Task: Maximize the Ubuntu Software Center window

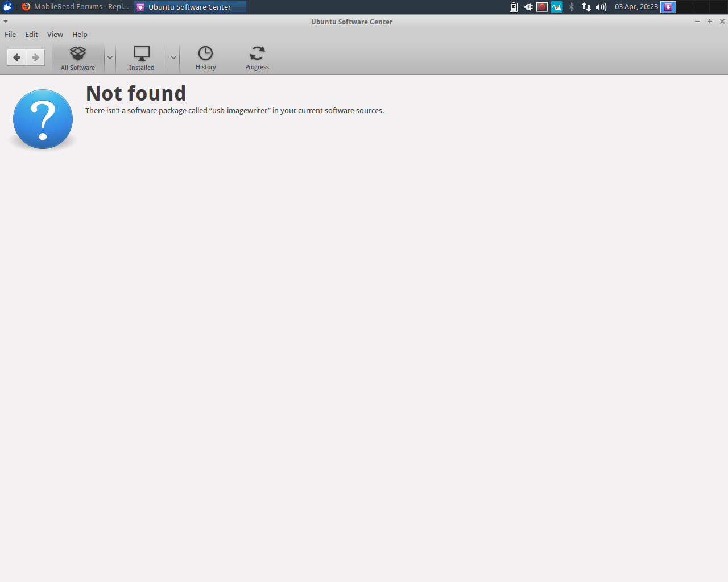Action: coord(710,22)
